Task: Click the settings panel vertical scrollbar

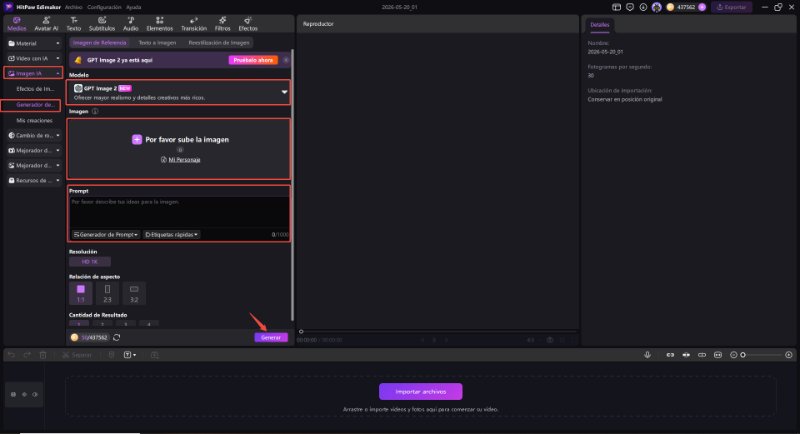Action: tap(292, 185)
